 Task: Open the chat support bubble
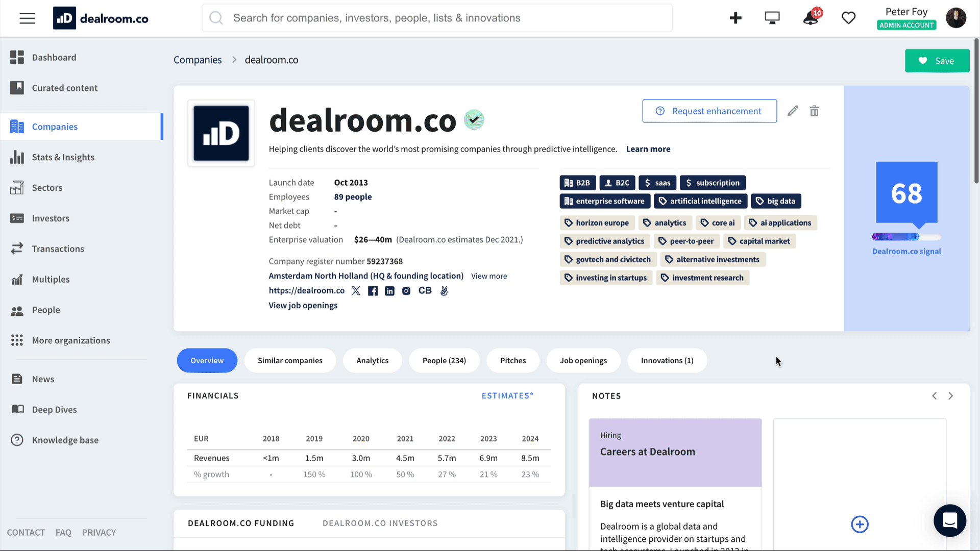click(950, 520)
